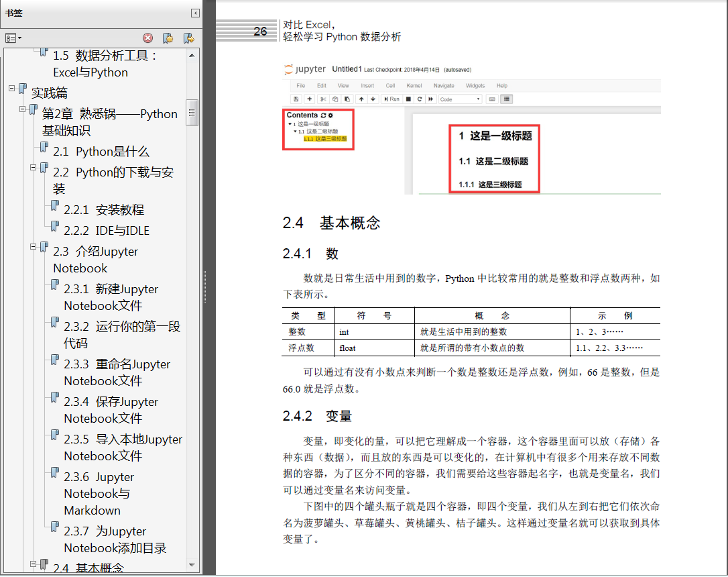Click the Jupyter notebook screenshot figure
The width and height of the screenshot is (728, 577).
[x=471, y=128]
